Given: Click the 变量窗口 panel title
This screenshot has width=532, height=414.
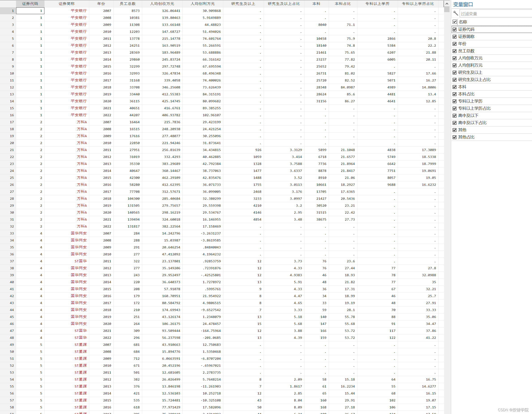Looking at the screenshot, I should [463, 4].
